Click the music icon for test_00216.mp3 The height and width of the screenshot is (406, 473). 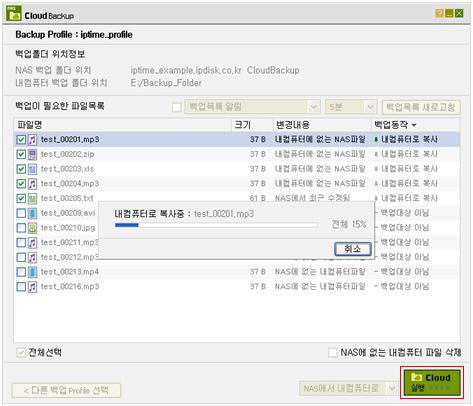[32, 287]
